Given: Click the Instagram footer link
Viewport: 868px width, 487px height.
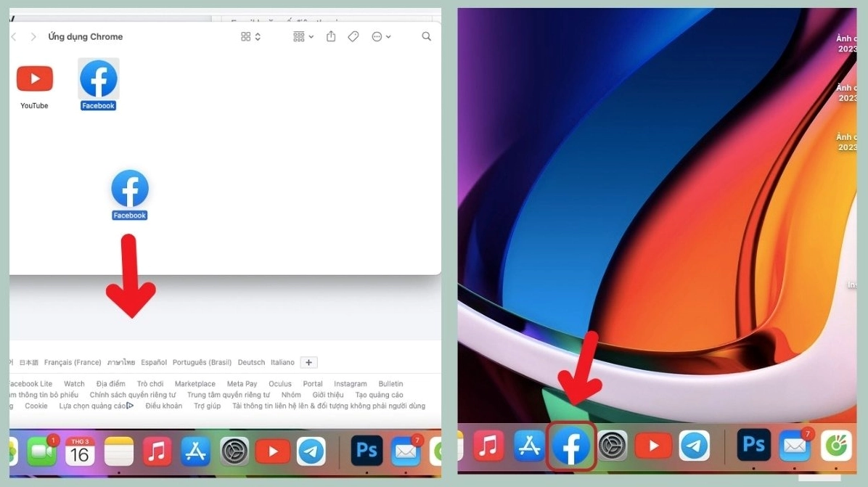Looking at the screenshot, I should coord(351,384).
